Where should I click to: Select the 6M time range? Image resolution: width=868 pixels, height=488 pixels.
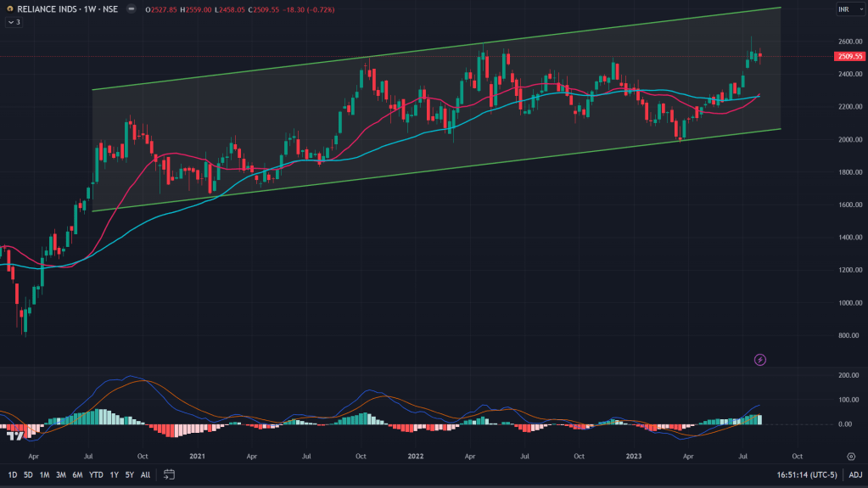77,474
